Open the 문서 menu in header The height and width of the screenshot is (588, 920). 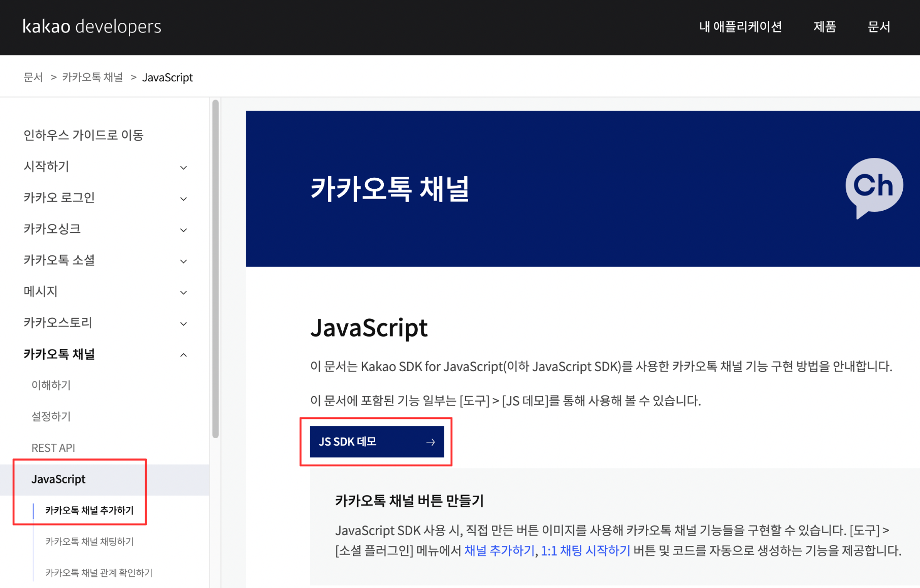(x=879, y=26)
